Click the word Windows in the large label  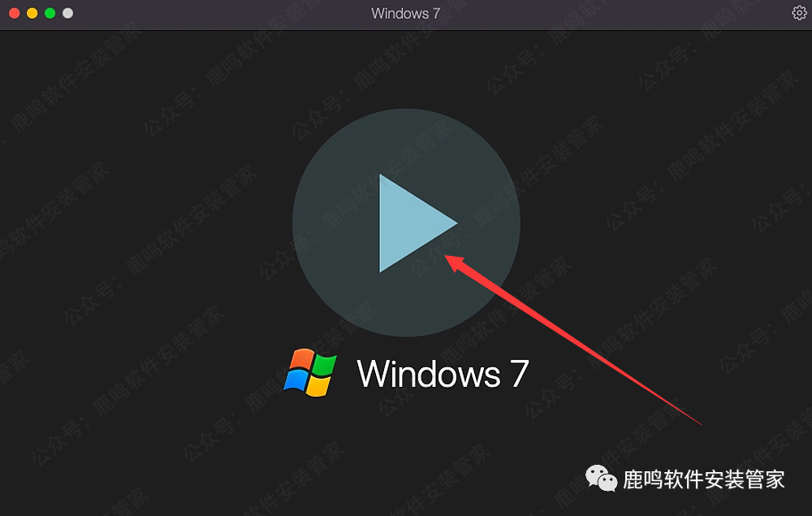point(429,374)
